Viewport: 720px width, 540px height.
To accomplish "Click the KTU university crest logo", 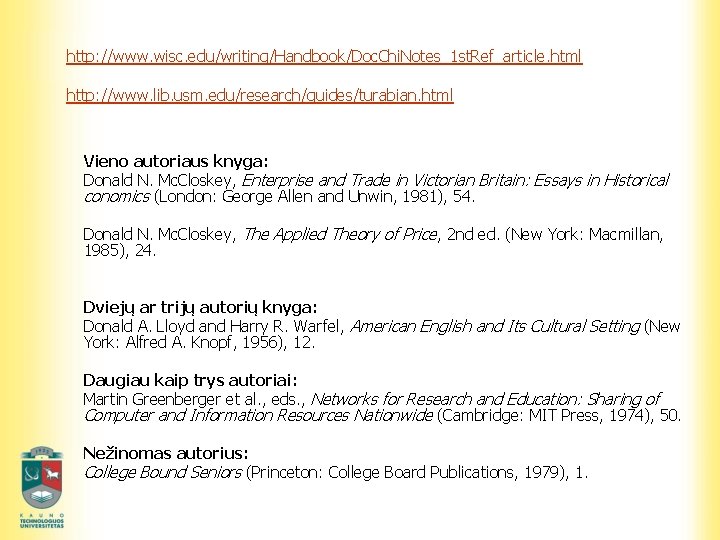I will 41,482.
